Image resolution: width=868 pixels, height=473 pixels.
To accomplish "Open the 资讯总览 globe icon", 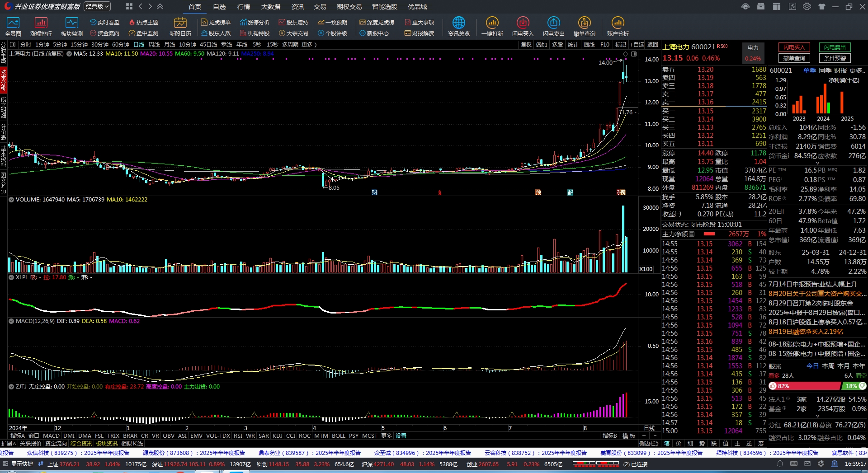I will click(x=458, y=27).
